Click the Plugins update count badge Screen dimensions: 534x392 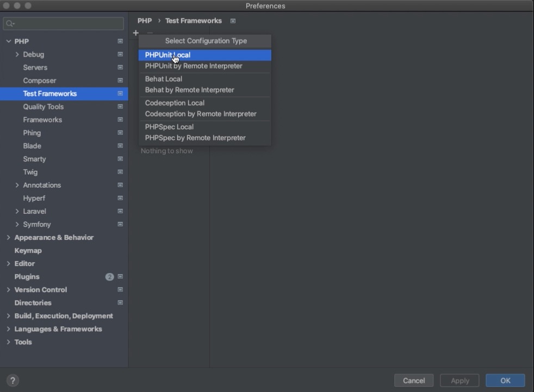coord(109,277)
